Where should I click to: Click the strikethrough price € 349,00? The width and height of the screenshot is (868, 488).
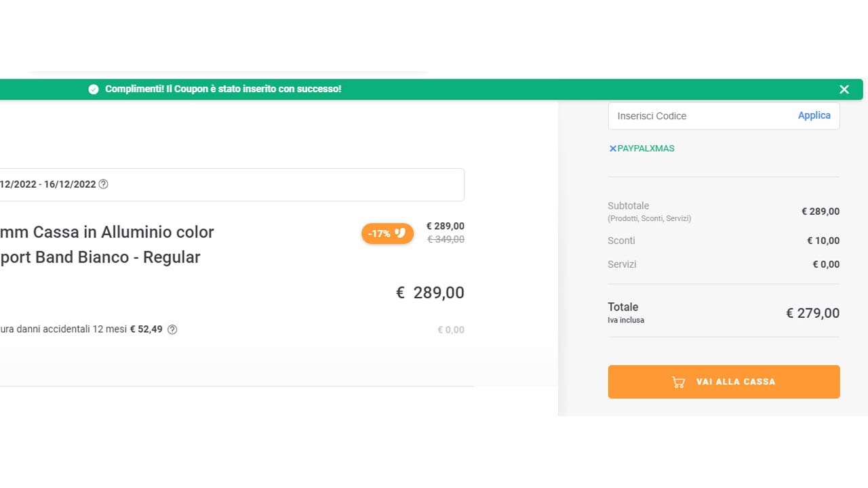coord(446,239)
